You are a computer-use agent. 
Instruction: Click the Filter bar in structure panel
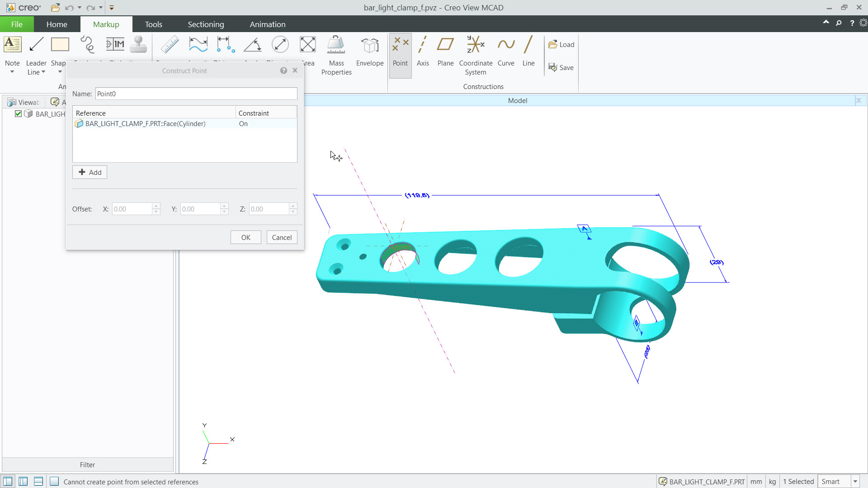(88, 465)
